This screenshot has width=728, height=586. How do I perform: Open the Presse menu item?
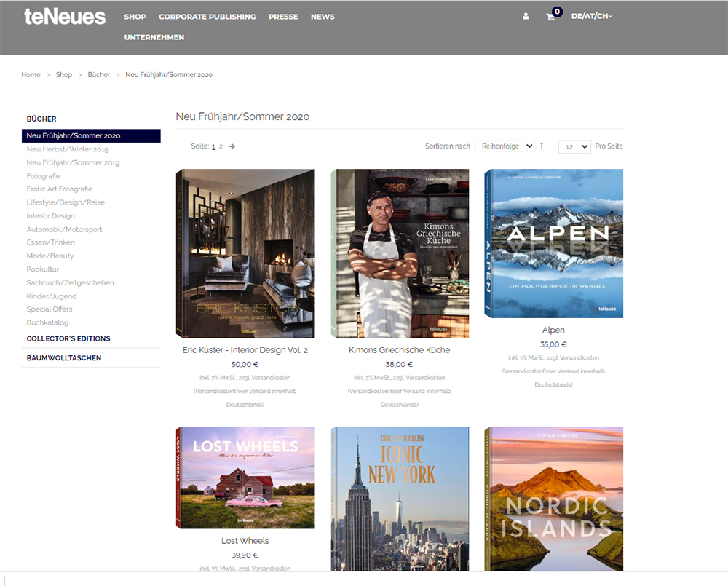click(283, 17)
